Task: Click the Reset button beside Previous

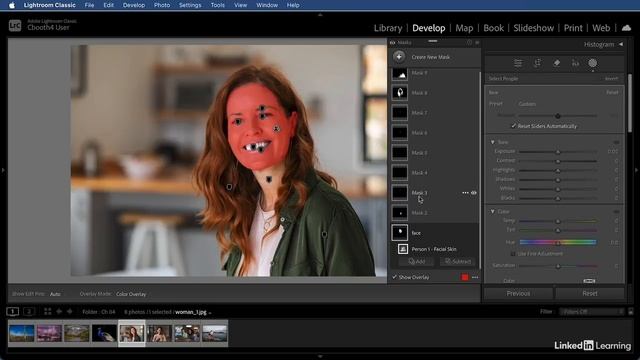Action: click(x=590, y=293)
